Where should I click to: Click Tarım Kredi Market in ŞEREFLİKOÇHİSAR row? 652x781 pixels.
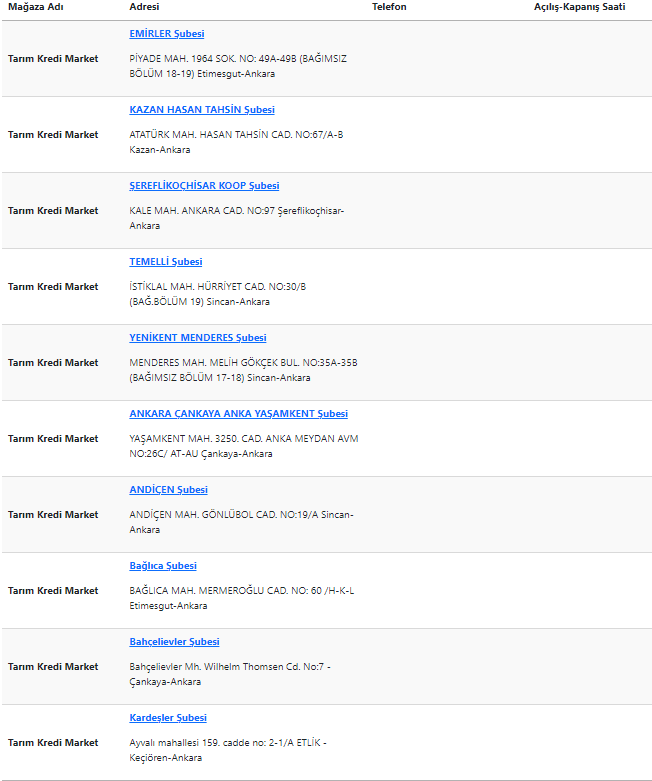coord(53,211)
